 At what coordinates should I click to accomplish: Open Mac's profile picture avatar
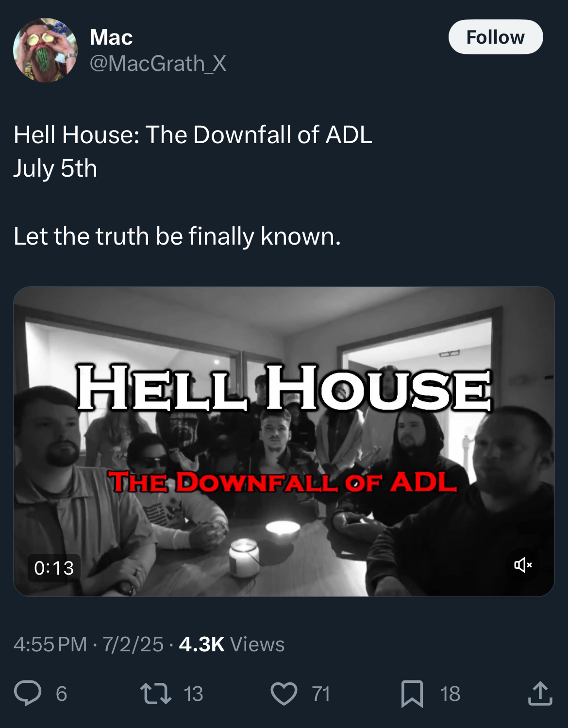click(x=45, y=50)
